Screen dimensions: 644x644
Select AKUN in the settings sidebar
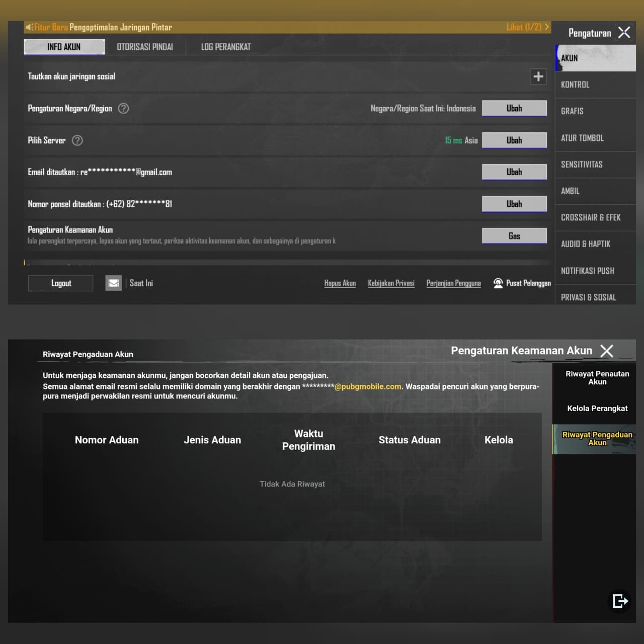(596, 58)
